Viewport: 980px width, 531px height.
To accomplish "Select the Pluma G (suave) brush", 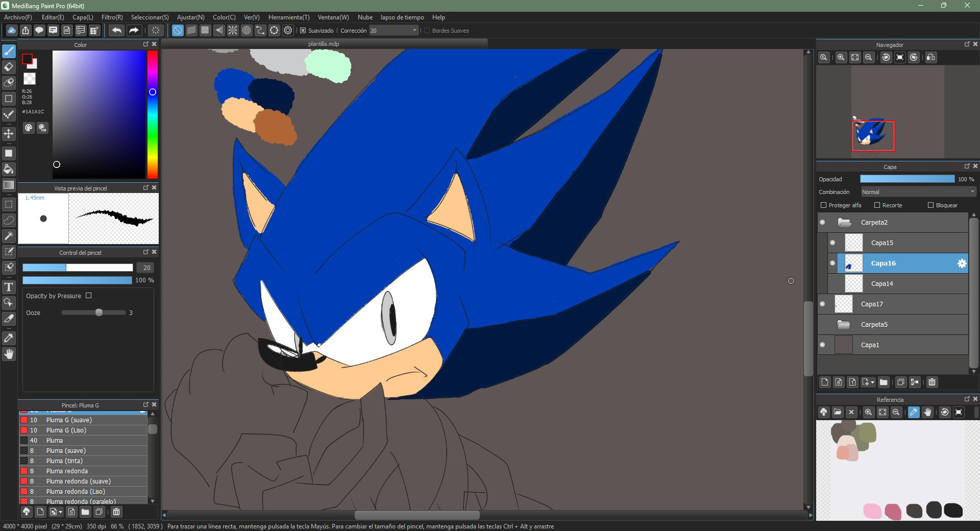I will pyautogui.click(x=83, y=420).
